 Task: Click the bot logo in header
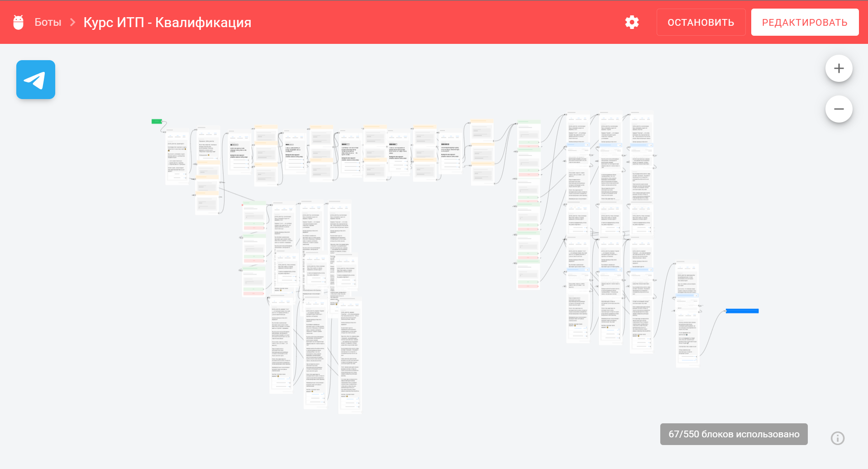[x=19, y=22]
